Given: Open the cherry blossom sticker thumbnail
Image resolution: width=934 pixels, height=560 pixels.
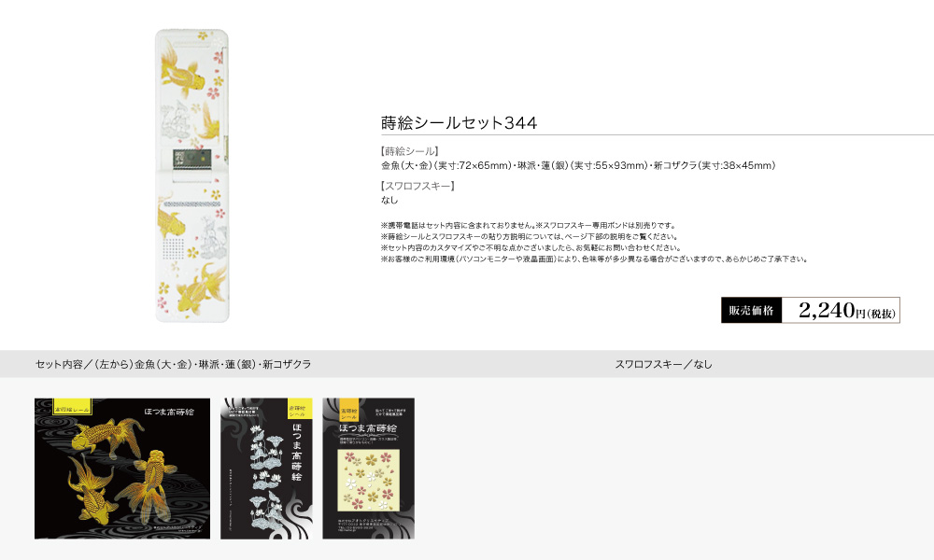Looking at the screenshot, I should click(368, 469).
